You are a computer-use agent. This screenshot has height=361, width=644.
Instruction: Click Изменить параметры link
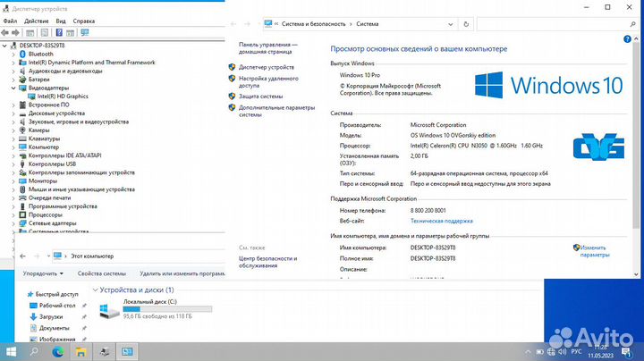(595, 251)
